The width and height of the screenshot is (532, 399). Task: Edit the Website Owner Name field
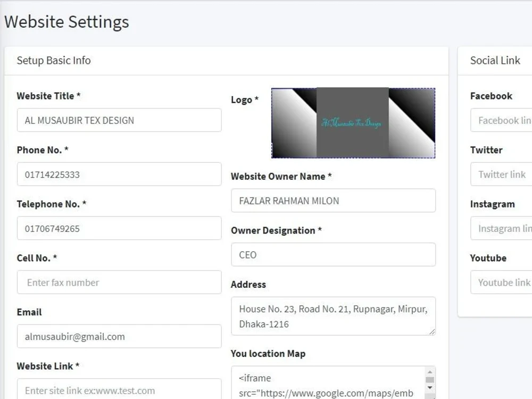pos(333,201)
